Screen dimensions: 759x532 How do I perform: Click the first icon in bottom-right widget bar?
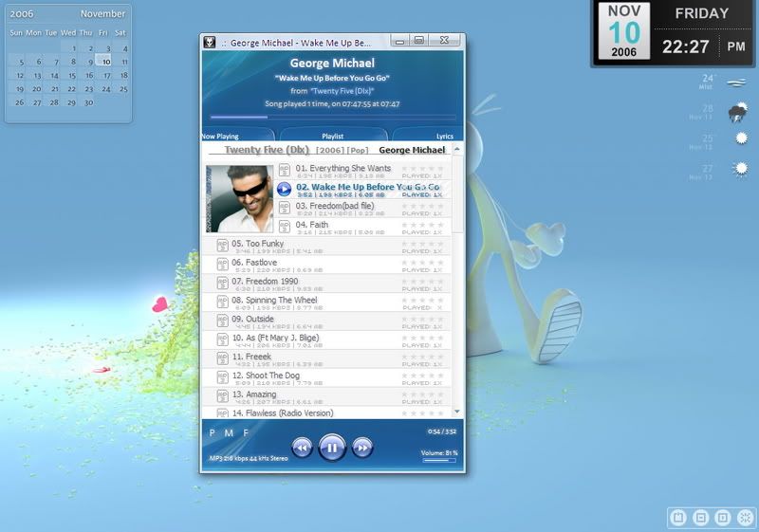tap(678, 518)
